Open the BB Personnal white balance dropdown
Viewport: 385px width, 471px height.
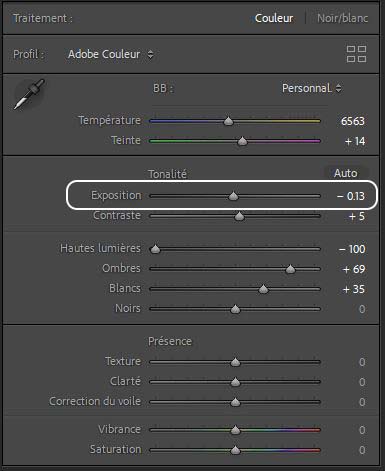(x=311, y=88)
